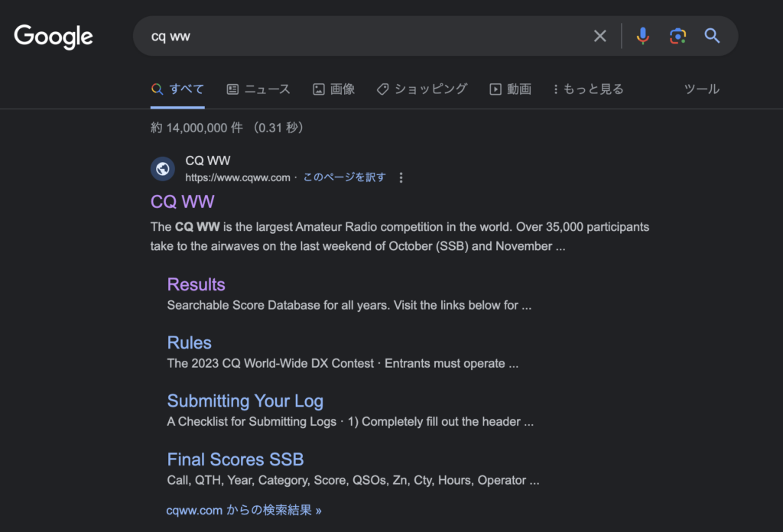Image resolution: width=783 pixels, height=532 pixels.
Task: Click the 約 14,000,000 件 result count text
Action: (197, 128)
